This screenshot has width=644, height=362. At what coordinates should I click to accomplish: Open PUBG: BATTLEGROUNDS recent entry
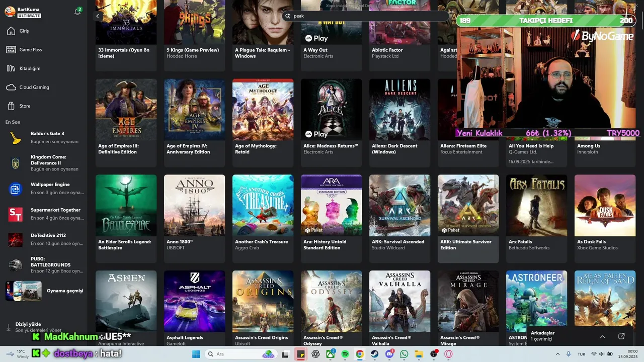click(44, 265)
